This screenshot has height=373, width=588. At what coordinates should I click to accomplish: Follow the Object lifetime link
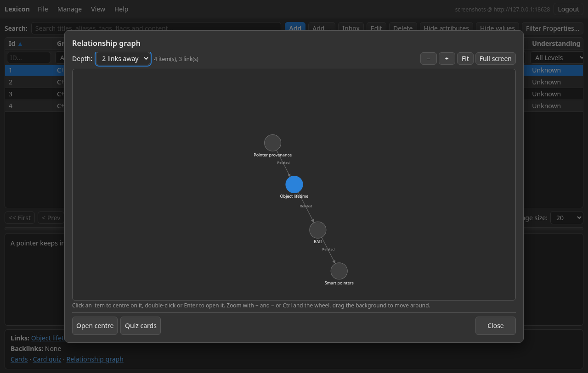pyautogui.click(x=48, y=338)
